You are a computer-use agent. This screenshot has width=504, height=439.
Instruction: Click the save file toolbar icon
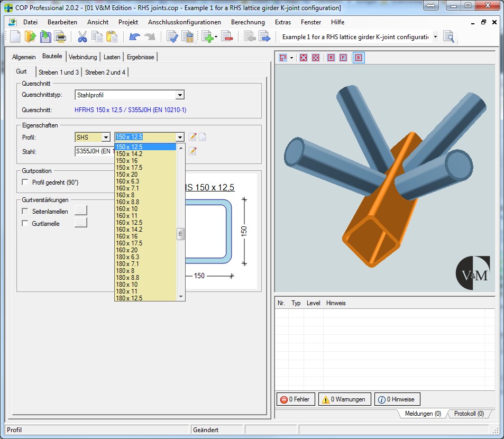point(45,36)
